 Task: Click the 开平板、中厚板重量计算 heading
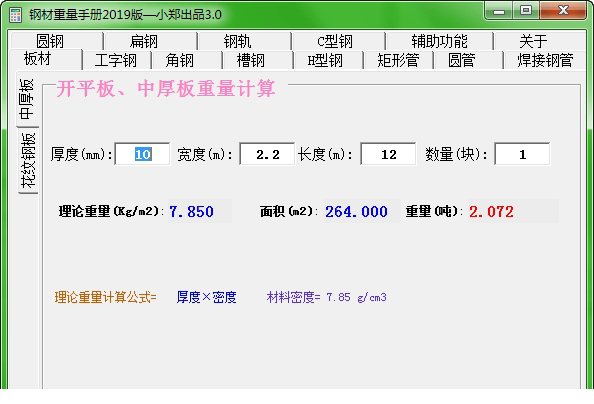[166, 88]
